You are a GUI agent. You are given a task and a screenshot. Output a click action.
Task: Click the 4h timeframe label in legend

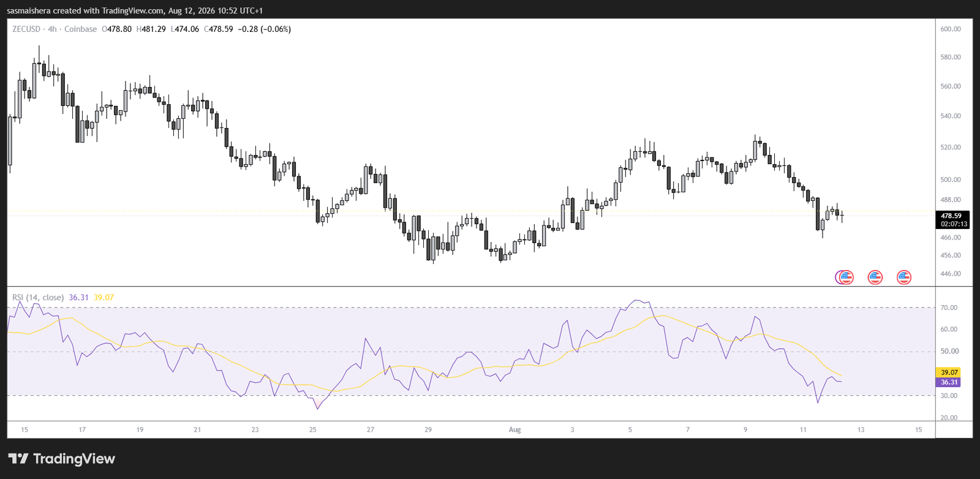[53, 29]
